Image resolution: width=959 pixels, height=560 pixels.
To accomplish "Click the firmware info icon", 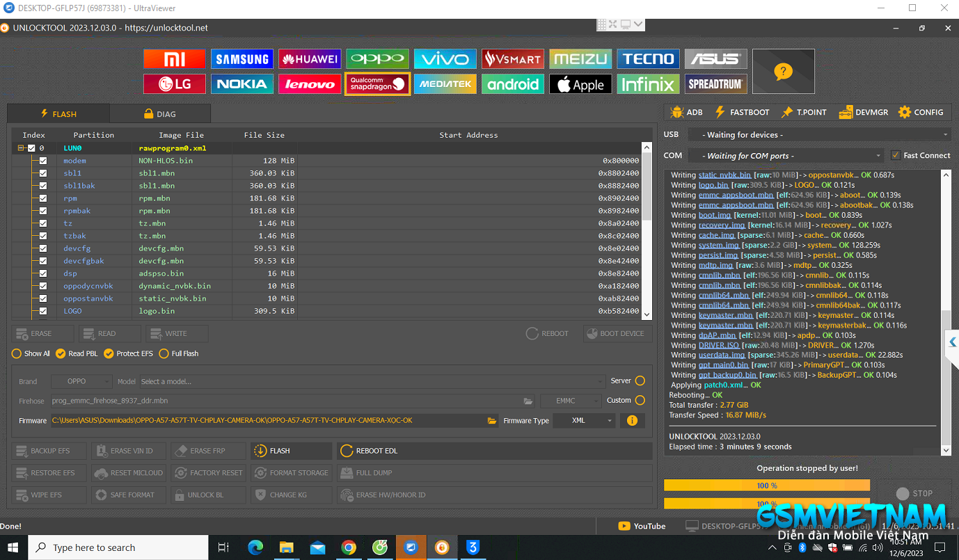I will (632, 421).
